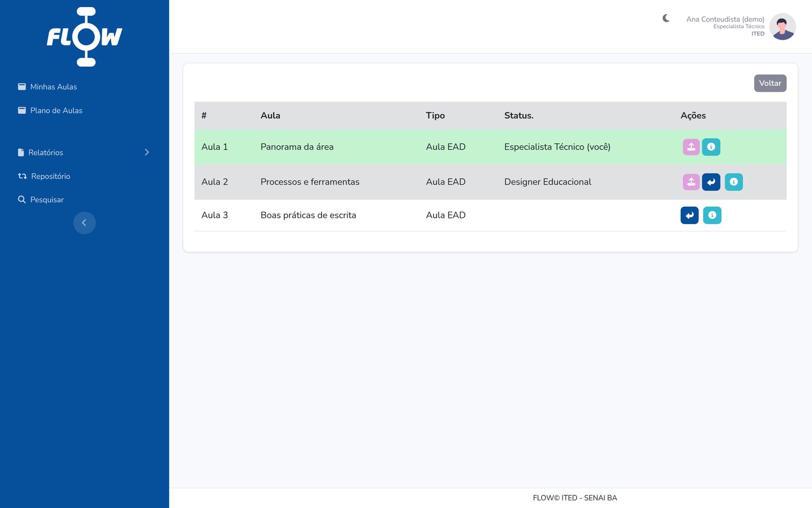This screenshot has width=812, height=508.
Task: Click the Tipo column header
Action: pyautogui.click(x=435, y=115)
